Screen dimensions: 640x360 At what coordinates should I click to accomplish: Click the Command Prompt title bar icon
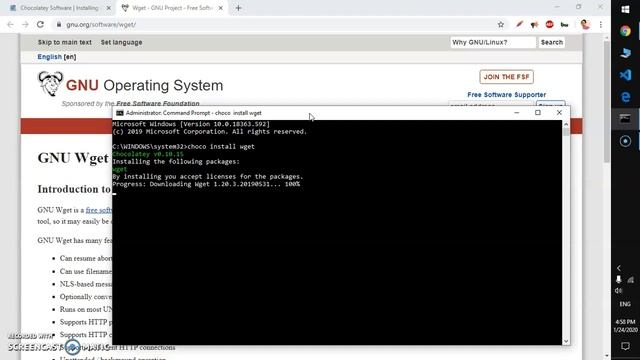click(120, 113)
